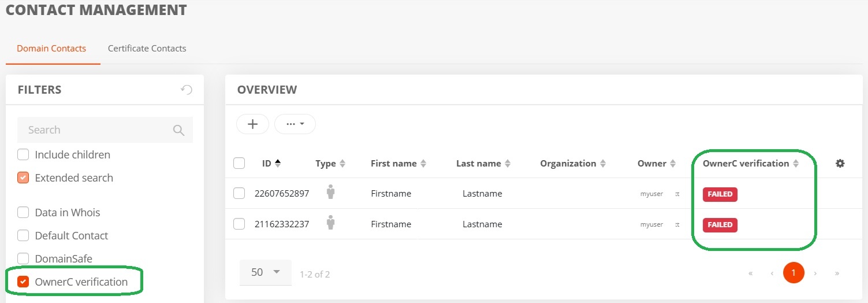The height and width of the screenshot is (303, 868).
Task: Check the Default Contact filter
Action: tap(23, 235)
